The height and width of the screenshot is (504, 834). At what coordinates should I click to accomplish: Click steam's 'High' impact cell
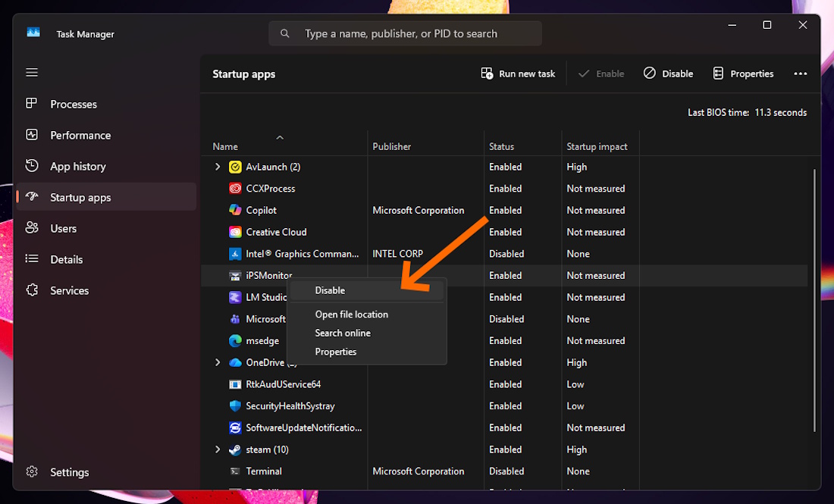point(576,449)
